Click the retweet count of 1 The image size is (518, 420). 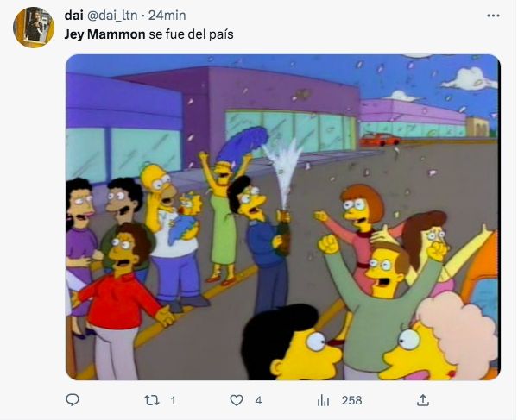coord(173,400)
